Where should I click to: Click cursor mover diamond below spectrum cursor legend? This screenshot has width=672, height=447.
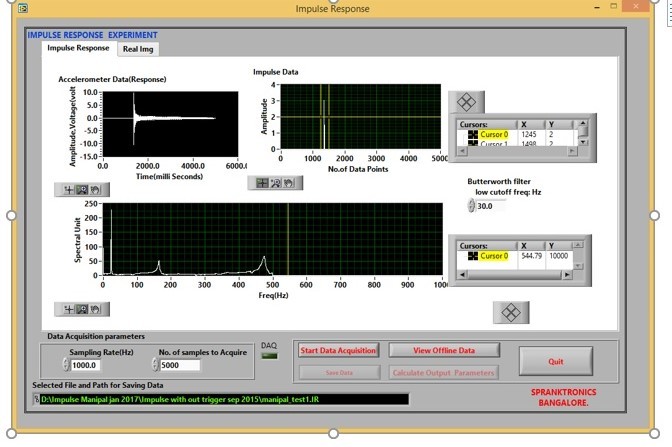click(x=511, y=312)
